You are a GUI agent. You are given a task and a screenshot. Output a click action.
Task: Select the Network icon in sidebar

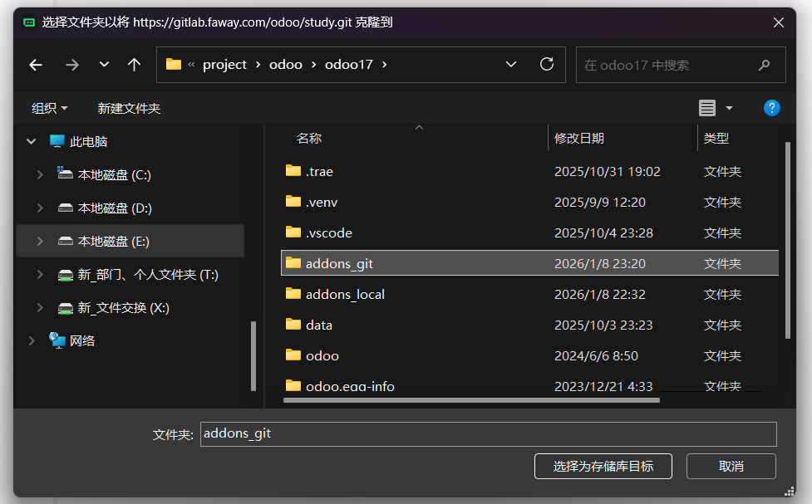coord(57,340)
